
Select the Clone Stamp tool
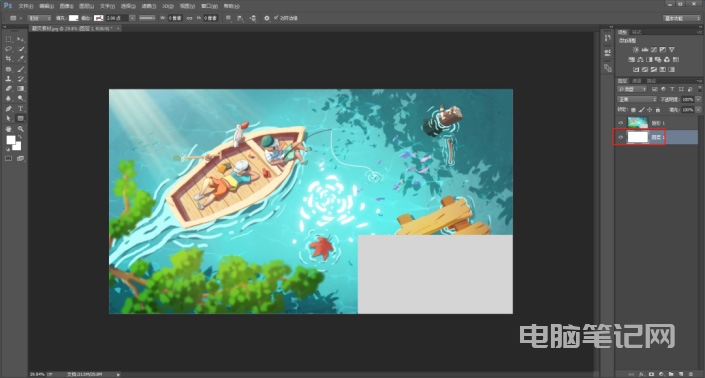[x=9, y=79]
